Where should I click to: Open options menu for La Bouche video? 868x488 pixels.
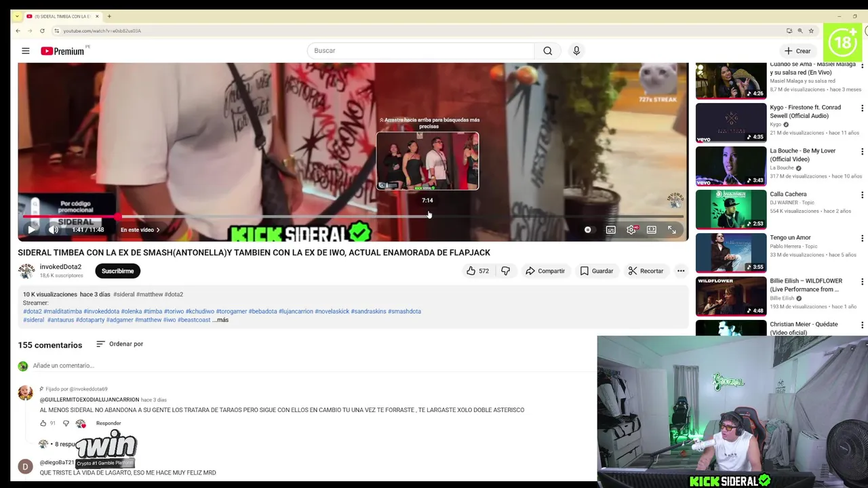point(862,152)
